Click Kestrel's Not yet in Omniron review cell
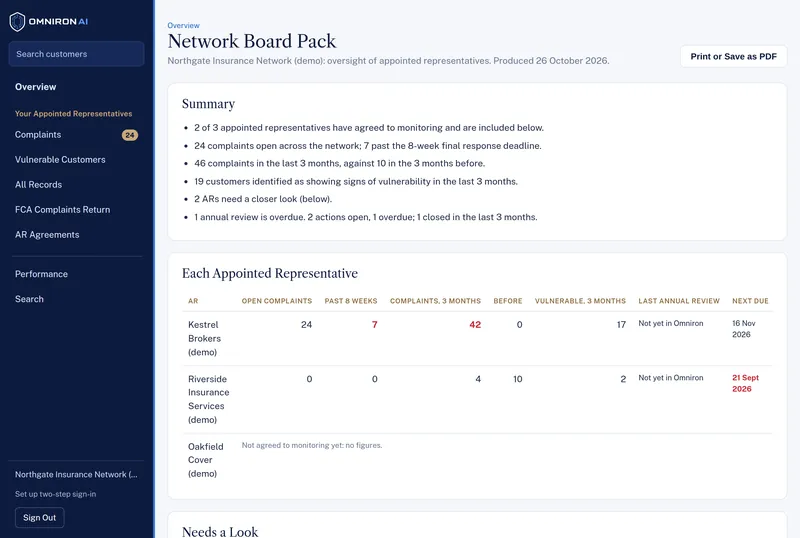800x538 pixels. (670, 324)
